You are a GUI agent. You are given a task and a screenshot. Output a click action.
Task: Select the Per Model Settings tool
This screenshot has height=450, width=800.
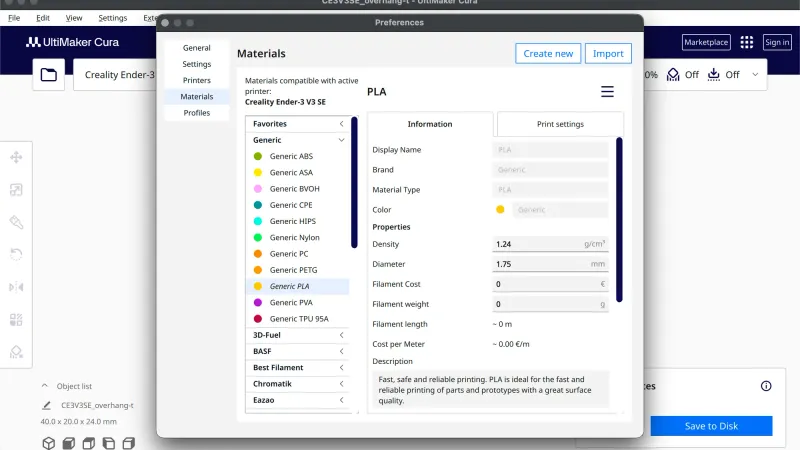click(x=16, y=319)
